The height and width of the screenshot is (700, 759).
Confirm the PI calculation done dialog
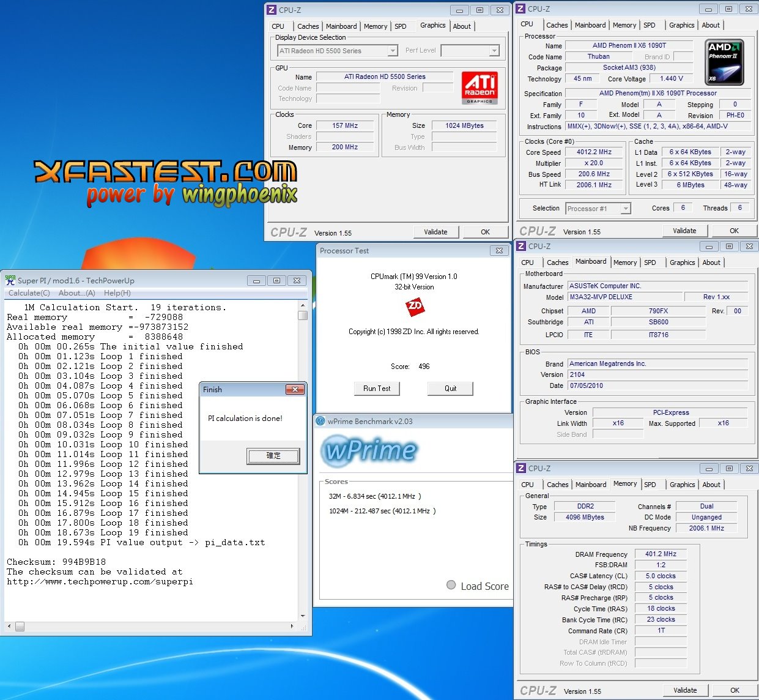pos(273,456)
